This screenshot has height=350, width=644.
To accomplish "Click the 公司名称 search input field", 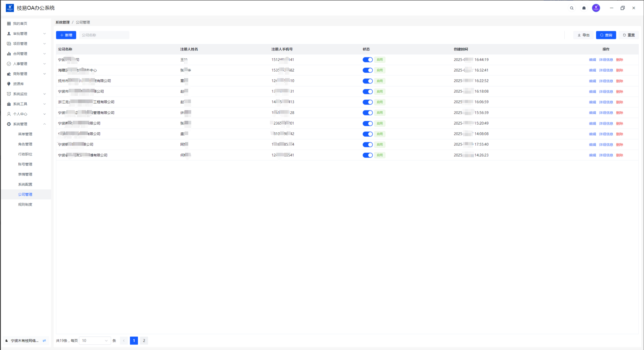I will point(104,35).
